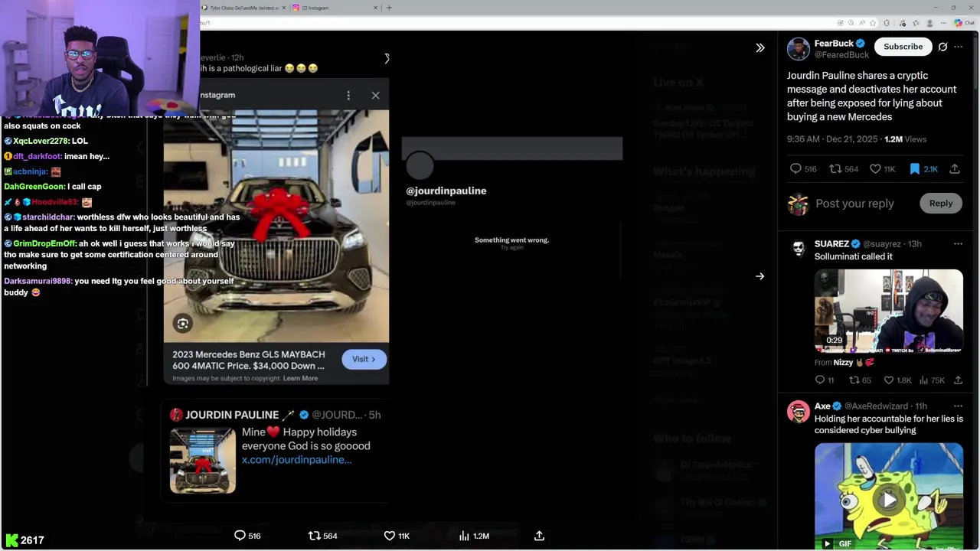The image size is (980, 551).
Task: Open more options on Axe's reply
Action: tap(958, 406)
